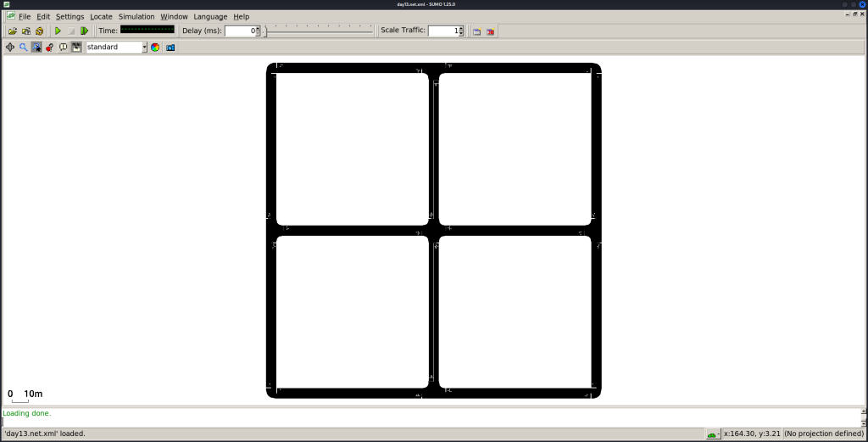Click the green vehicle statistics button in status bar
This screenshot has width=868, height=442.
pos(713,434)
